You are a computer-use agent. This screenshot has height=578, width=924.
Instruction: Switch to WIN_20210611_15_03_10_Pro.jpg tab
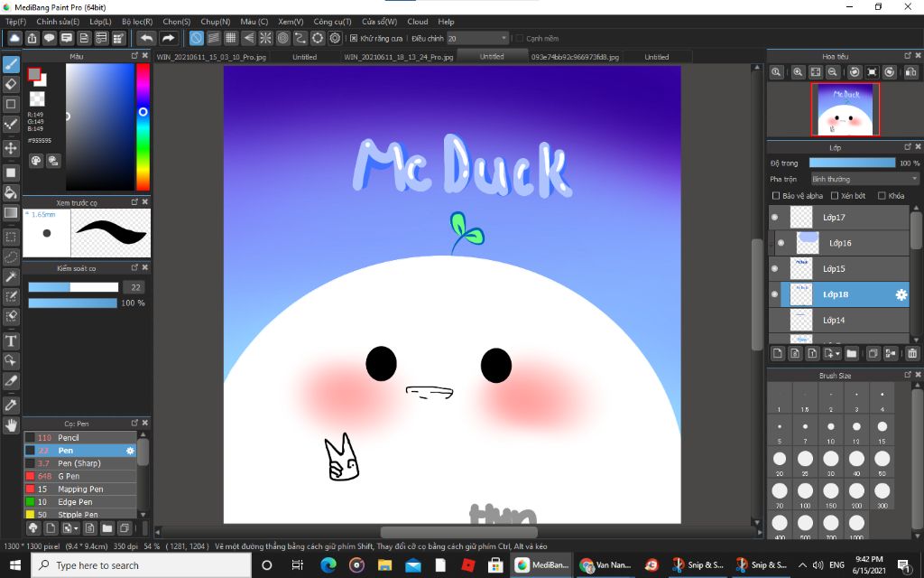click(x=211, y=57)
